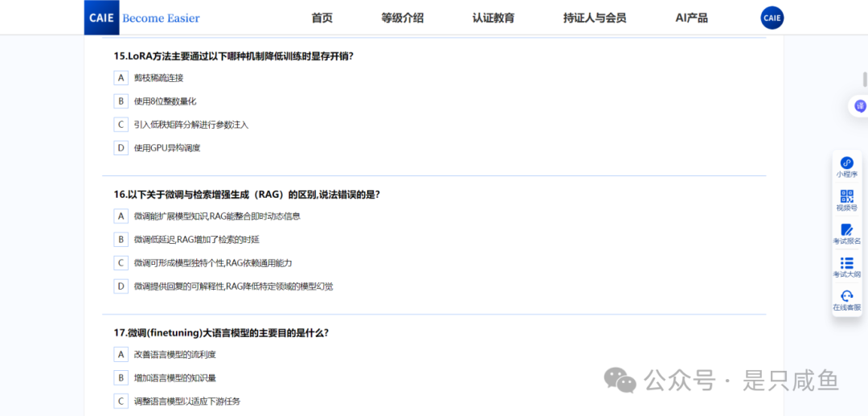The width and height of the screenshot is (868, 416).
Task: Select option D for question 15
Action: [x=121, y=148]
